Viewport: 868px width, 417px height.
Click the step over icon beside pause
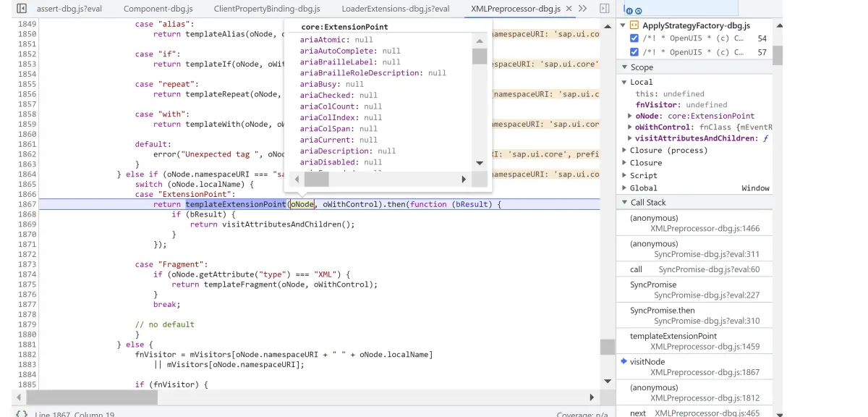coord(639,11)
